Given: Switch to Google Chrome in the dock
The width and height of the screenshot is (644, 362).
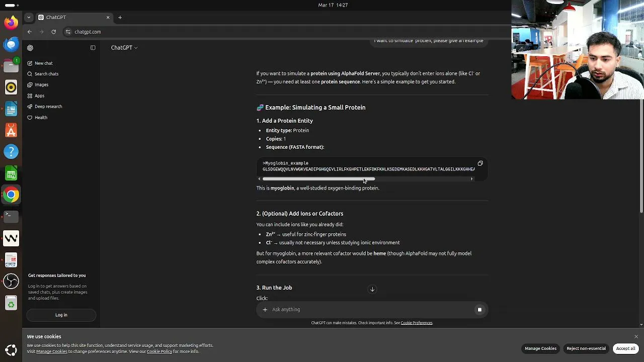Looking at the screenshot, I should [x=11, y=195].
